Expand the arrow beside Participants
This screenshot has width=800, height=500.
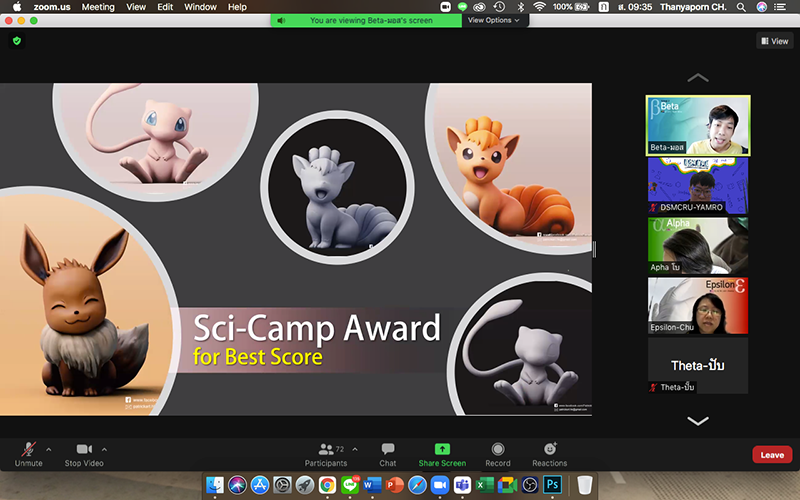355,449
